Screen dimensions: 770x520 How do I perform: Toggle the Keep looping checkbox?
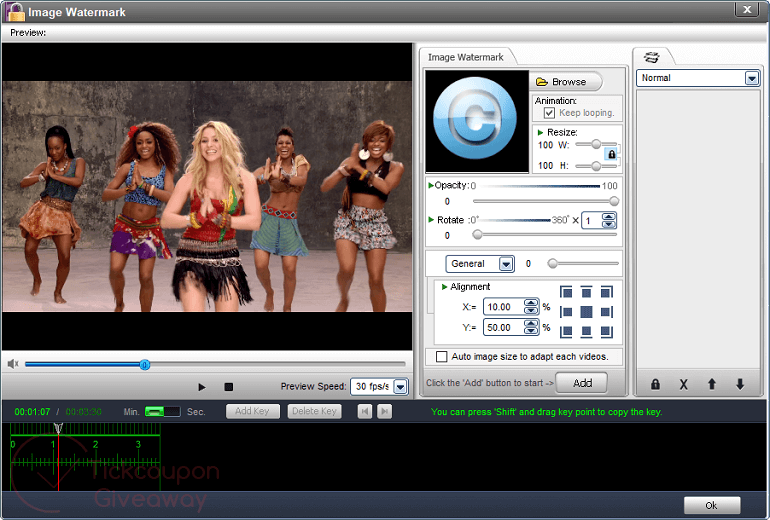[550, 113]
